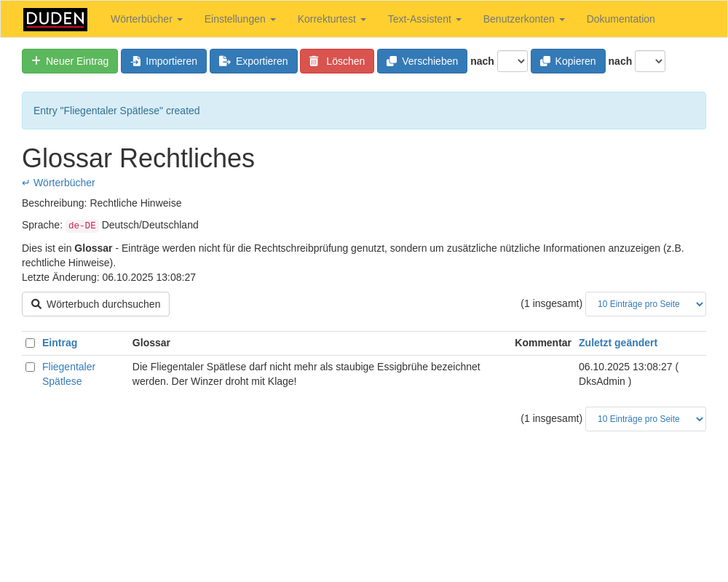Click the Kopieren copy icon
The width and height of the screenshot is (728, 582).
coord(545,61)
